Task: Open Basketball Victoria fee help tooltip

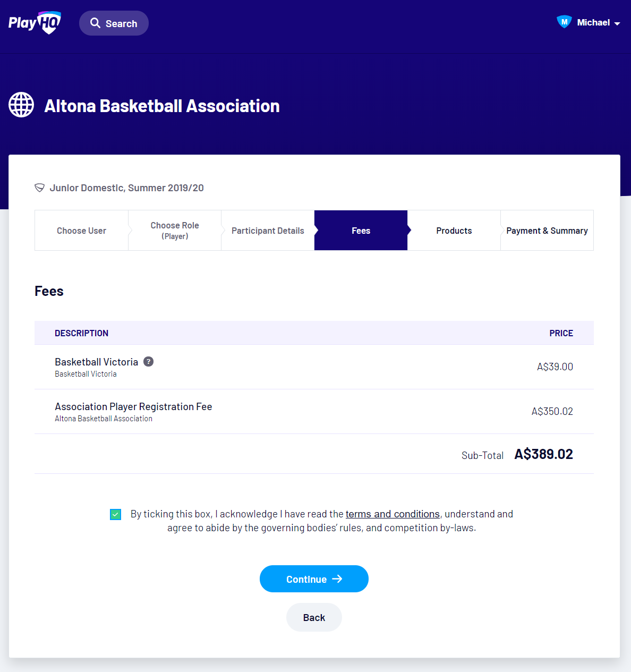Action: click(149, 362)
